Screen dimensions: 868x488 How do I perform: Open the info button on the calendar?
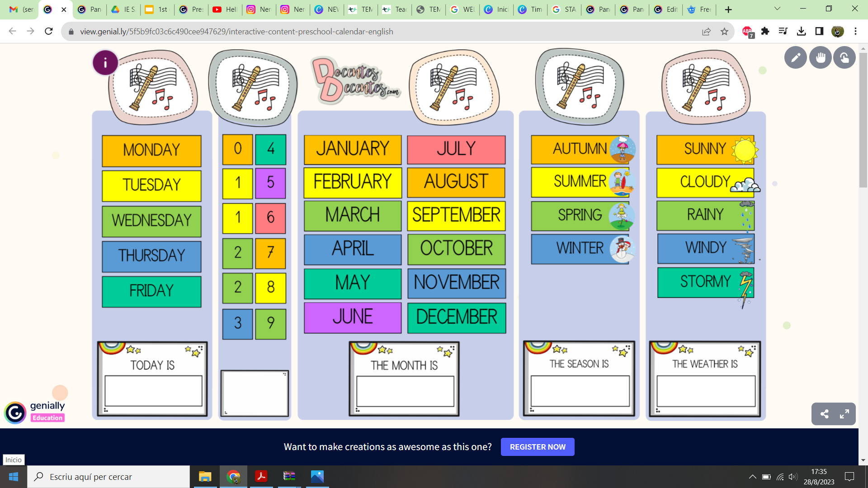[x=105, y=63]
